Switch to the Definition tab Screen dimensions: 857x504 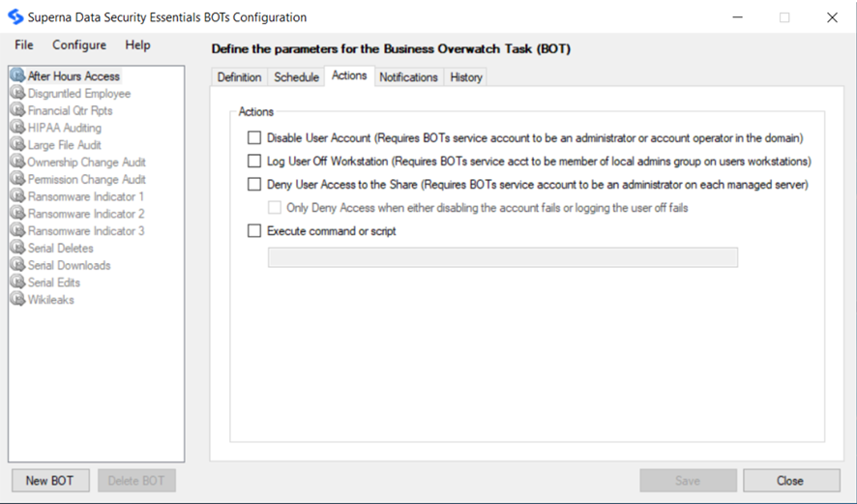coord(239,77)
